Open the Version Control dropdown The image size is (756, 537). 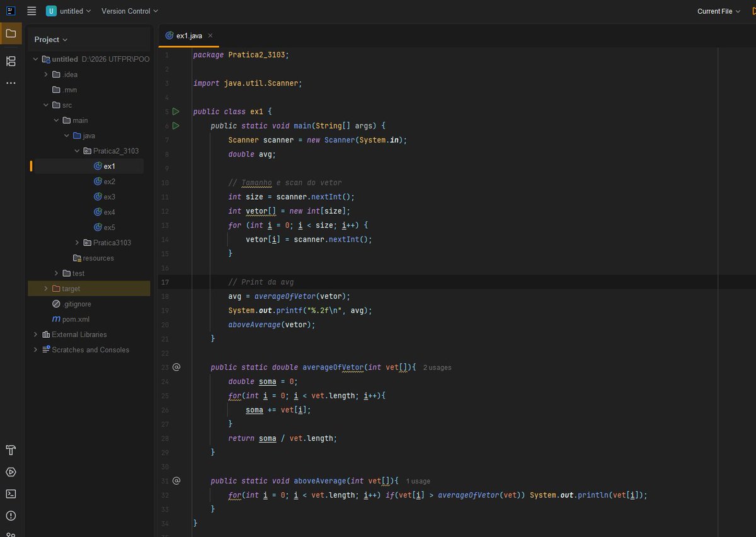coord(130,11)
